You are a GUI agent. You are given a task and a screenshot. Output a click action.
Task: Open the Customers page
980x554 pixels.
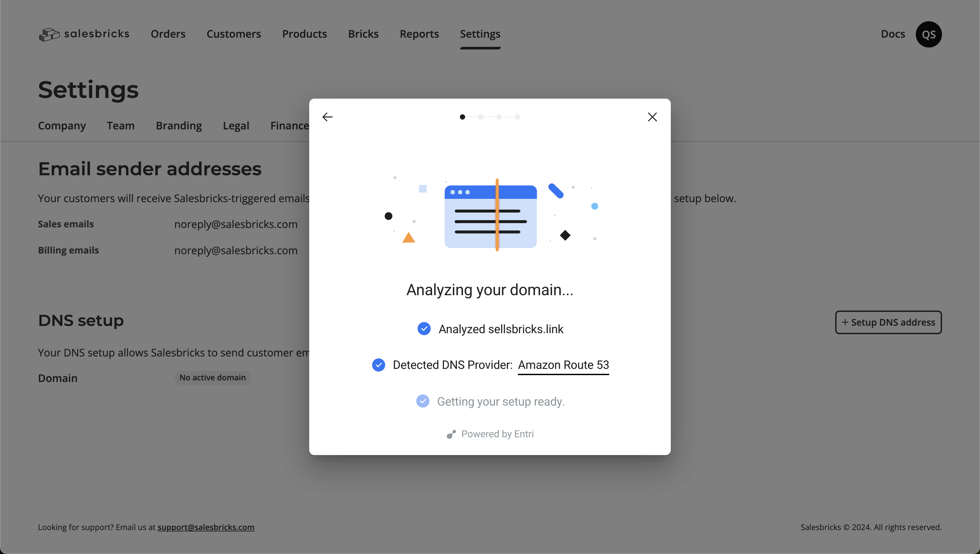tap(234, 34)
